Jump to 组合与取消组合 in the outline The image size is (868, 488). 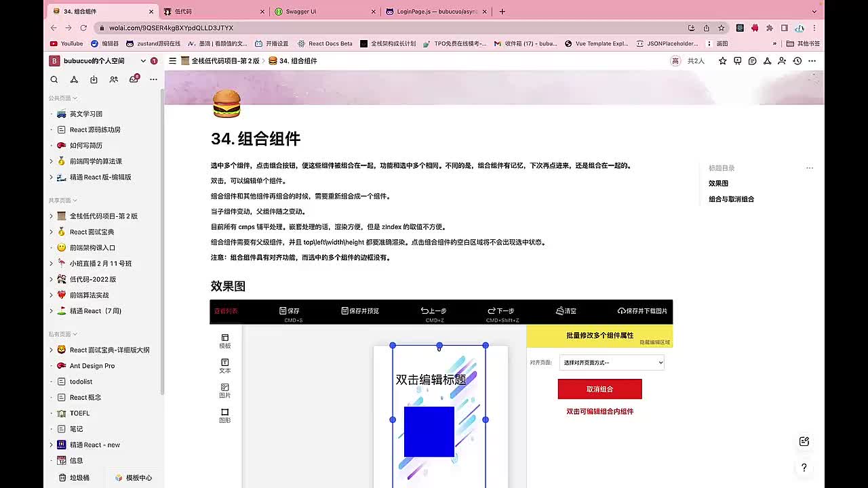[731, 199]
